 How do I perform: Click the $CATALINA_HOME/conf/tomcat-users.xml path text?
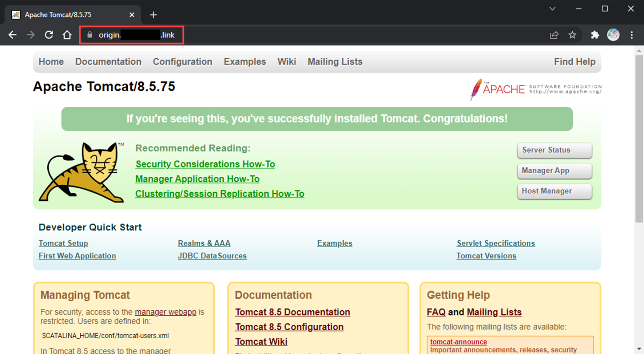[x=106, y=336]
